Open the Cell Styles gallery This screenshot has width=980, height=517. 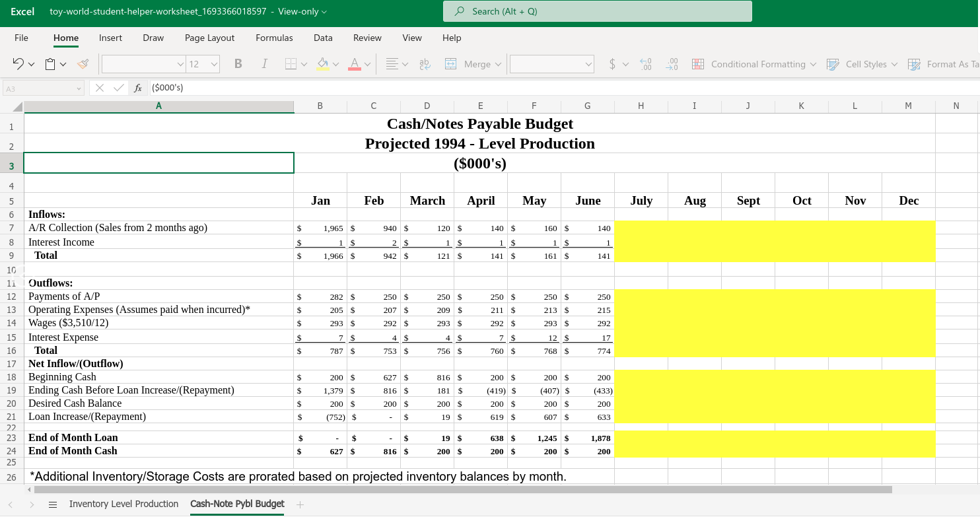pyautogui.click(x=862, y=64)
